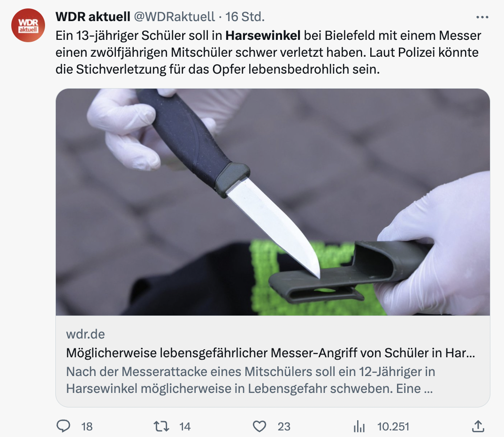This screenshot has width=504, height=437.
Task: Open the three-dot more options menu
Action: (482, 17)
